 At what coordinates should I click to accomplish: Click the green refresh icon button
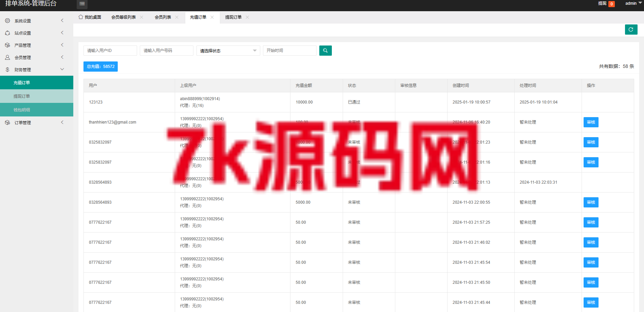(631, 30)
